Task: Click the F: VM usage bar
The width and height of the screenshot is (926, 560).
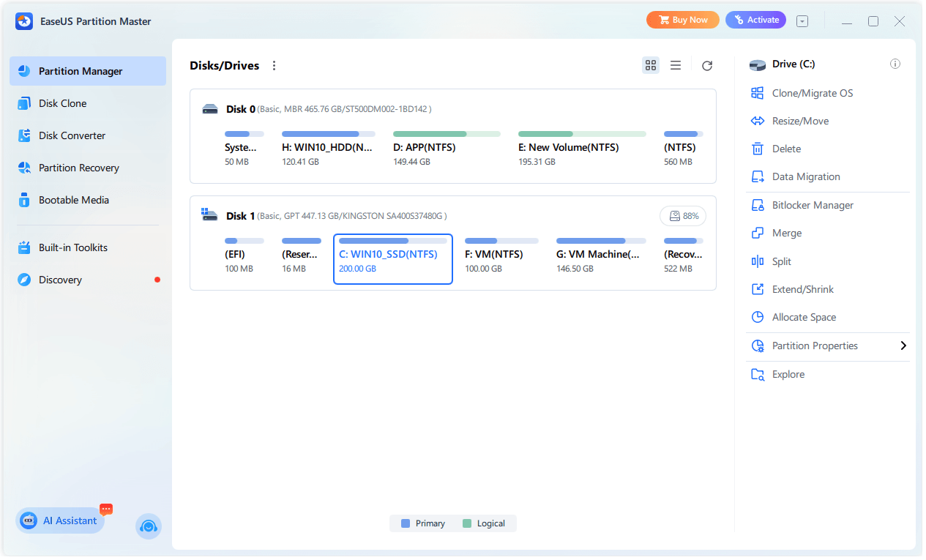Action: [x=501, y=241]
